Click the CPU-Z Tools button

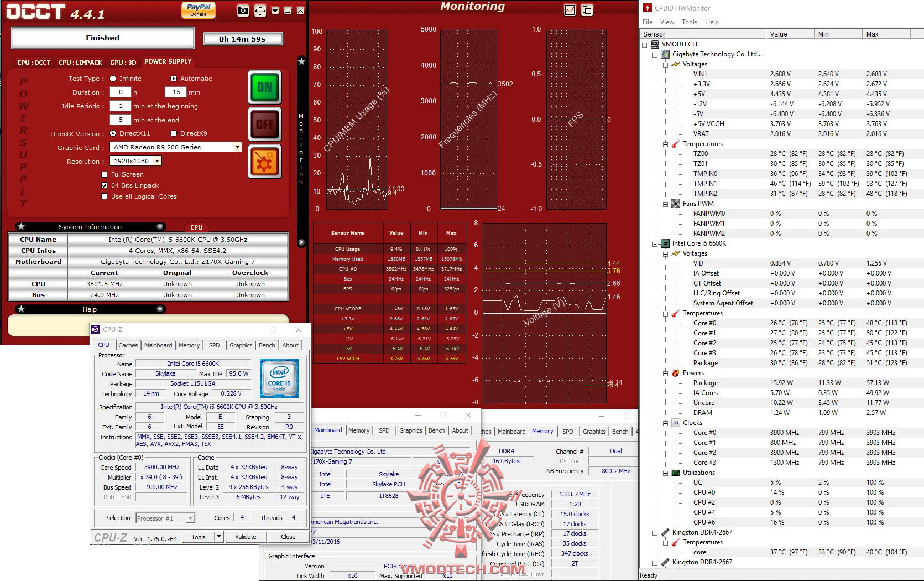pyautogui.click(x=199, y=537)
